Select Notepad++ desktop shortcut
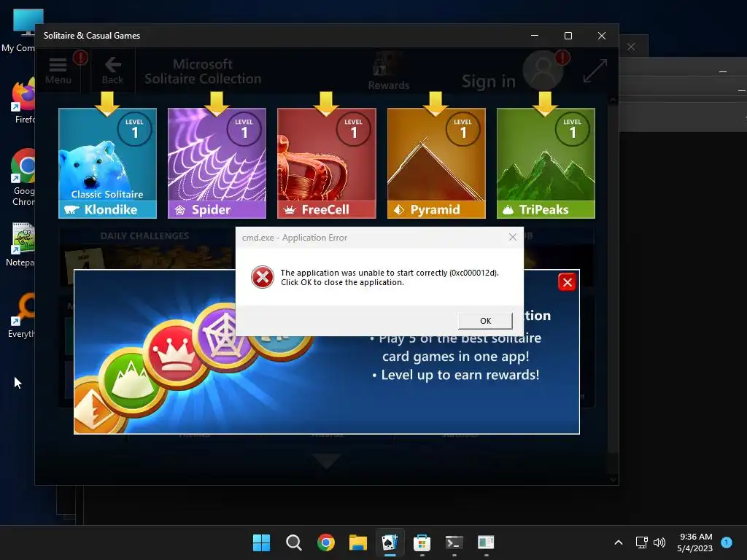The height and width of the screenshot is (560, 747). click(x=20, y=244)
